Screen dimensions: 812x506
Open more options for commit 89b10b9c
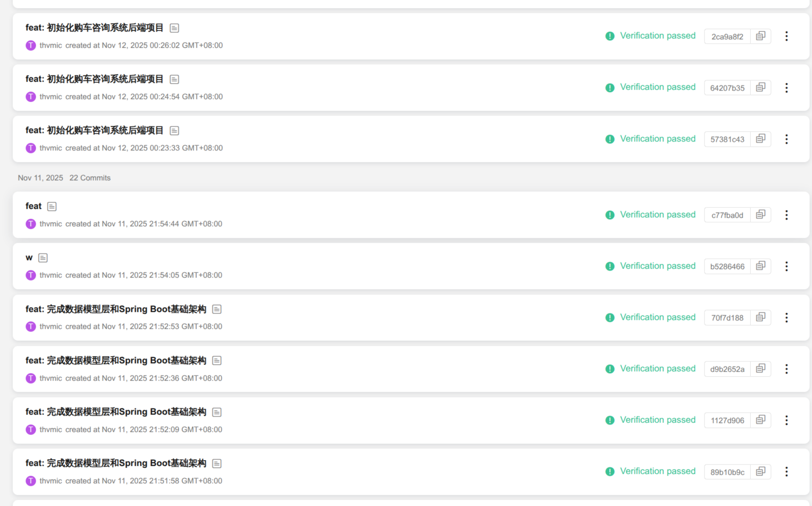click(787, 472)
